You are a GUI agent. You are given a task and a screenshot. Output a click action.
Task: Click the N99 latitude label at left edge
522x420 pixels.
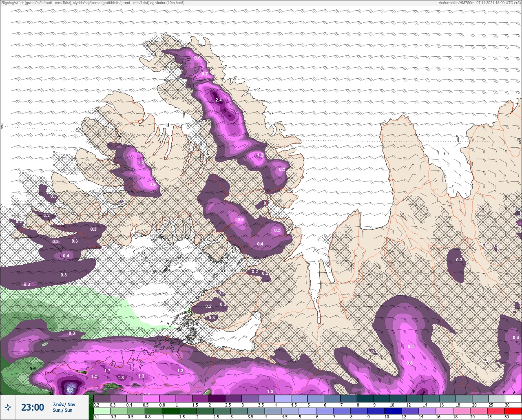[x=2, y=127]
